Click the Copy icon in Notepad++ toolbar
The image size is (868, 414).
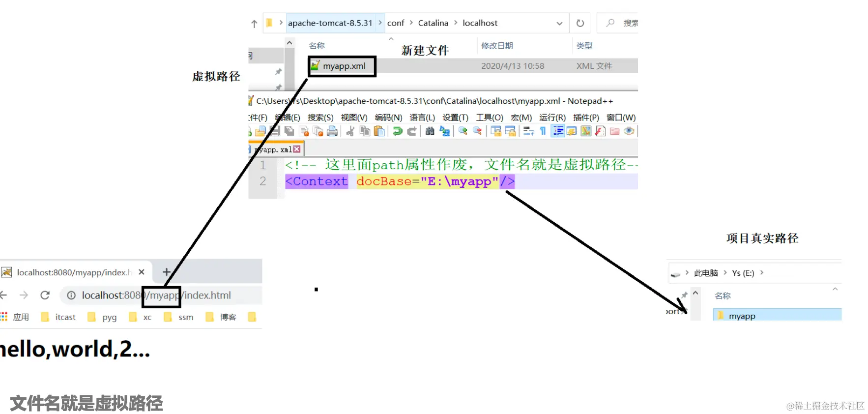(365, 131)
